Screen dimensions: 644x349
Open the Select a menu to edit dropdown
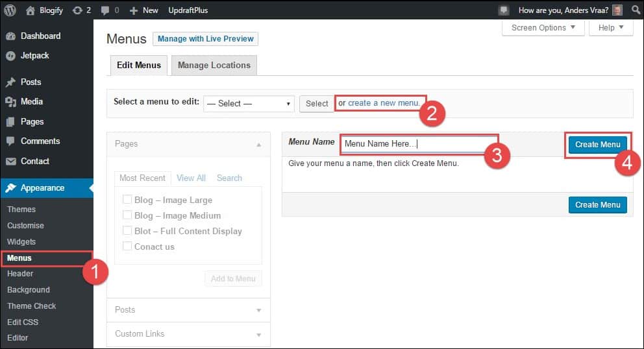click(x=249, y=104)
